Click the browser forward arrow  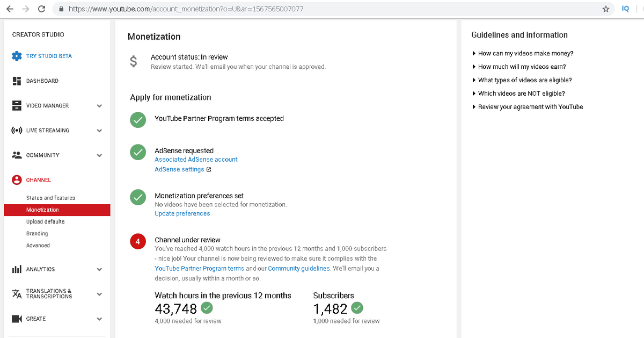click(26, 9)
